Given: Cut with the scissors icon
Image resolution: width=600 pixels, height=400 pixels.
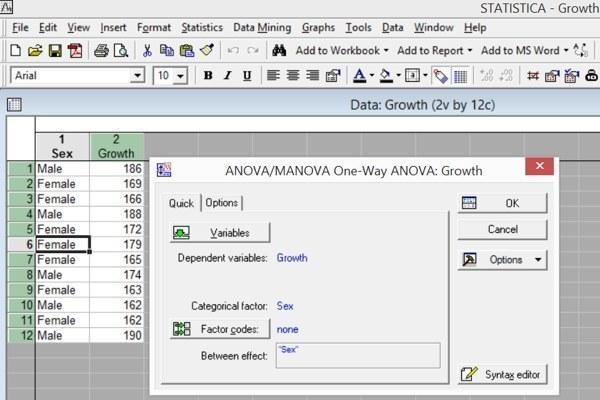Looking at the screenshot, I should (147, 51).
